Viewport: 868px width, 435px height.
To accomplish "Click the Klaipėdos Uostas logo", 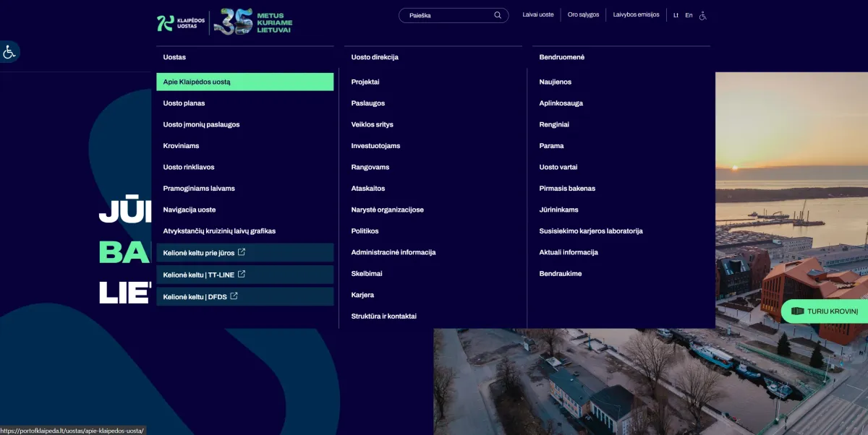I will pyautogui.click(x=181, y=23).
